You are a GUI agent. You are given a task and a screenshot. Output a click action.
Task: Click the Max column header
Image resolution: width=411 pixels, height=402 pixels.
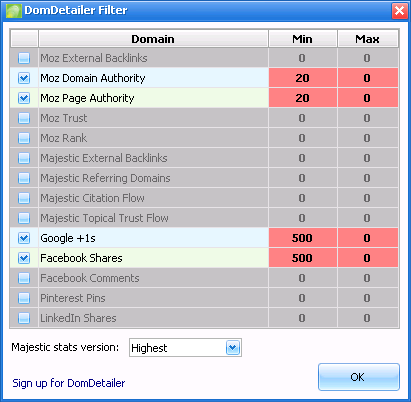coord(368,39)
